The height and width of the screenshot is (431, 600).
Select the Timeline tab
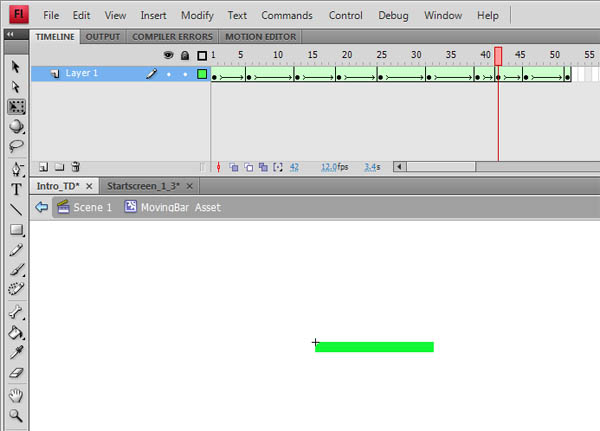tap(55, 37)
